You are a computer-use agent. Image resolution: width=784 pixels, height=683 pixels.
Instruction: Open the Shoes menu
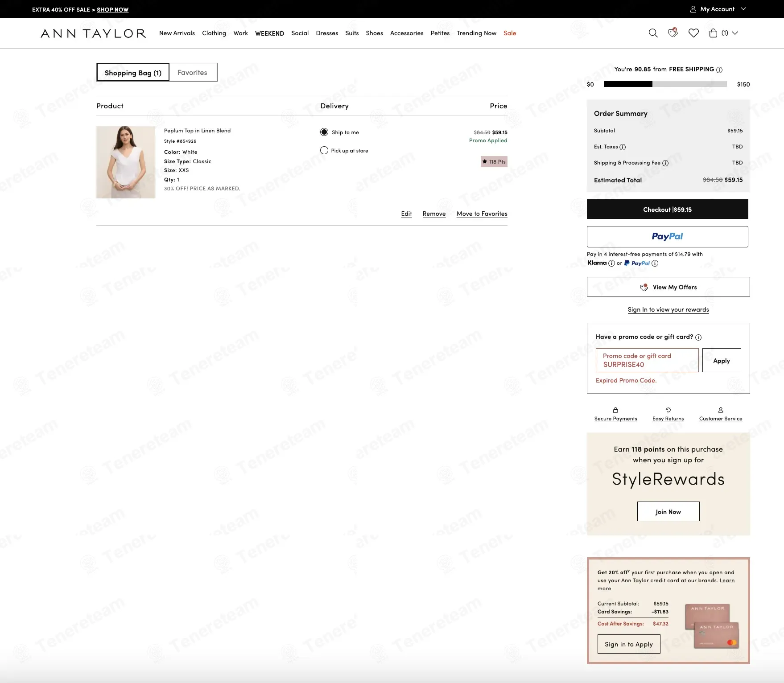pyautogui.click(x=375, y=33)
